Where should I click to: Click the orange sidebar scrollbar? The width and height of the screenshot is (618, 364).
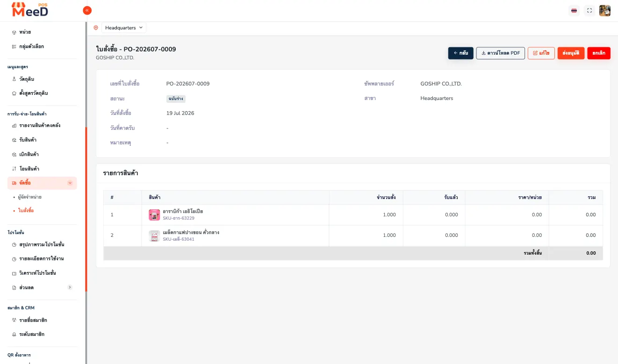(86, 209)
